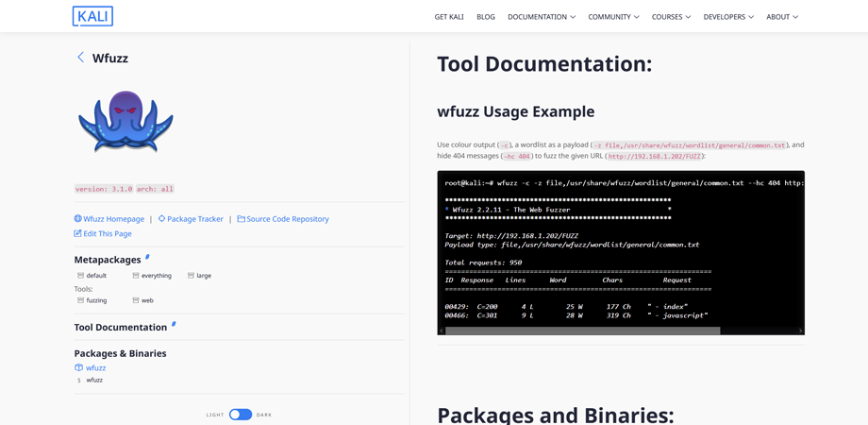Viewport: 868px width, 425px height.
Task: Select the default metapackage
Action: pos(96,276)
